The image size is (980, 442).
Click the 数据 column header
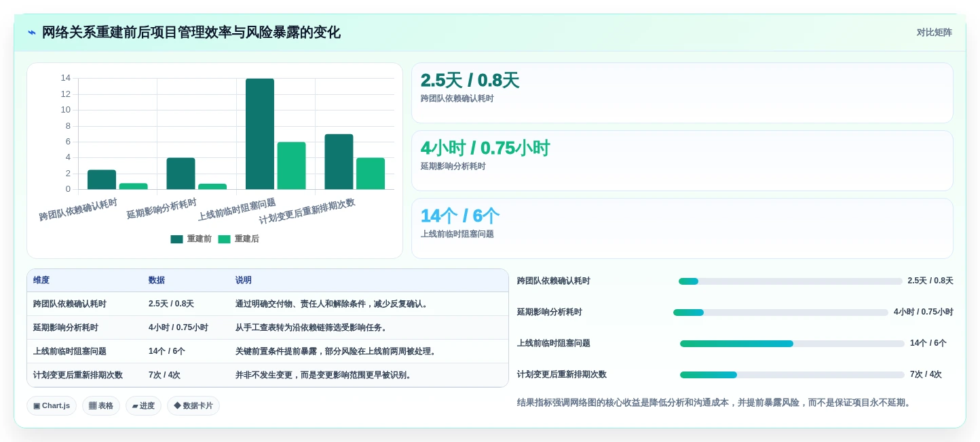click(157, 281)
